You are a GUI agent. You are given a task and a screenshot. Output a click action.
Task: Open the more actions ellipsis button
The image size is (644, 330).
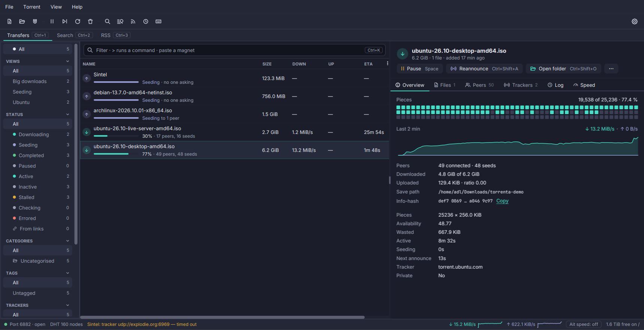tap(611, 68)
